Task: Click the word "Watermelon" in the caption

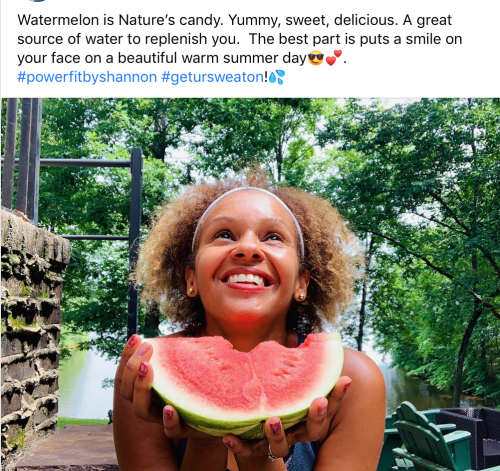Action: (x=59, y=20)
